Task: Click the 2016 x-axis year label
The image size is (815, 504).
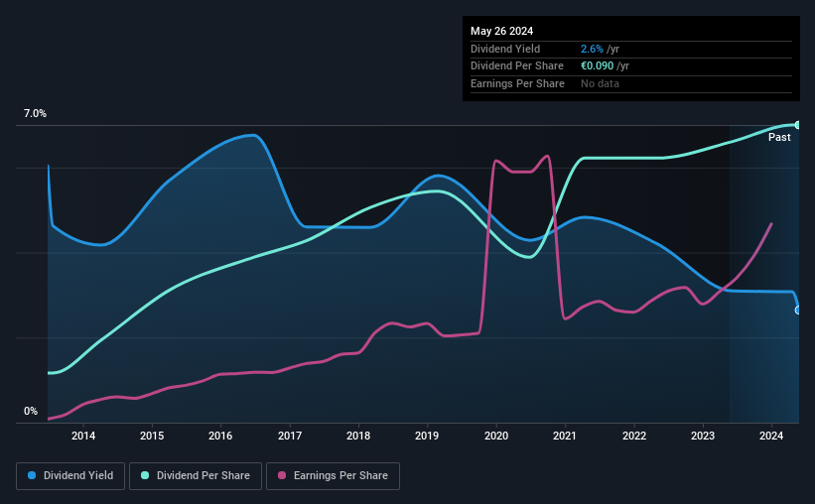Action: coord(220,436)
